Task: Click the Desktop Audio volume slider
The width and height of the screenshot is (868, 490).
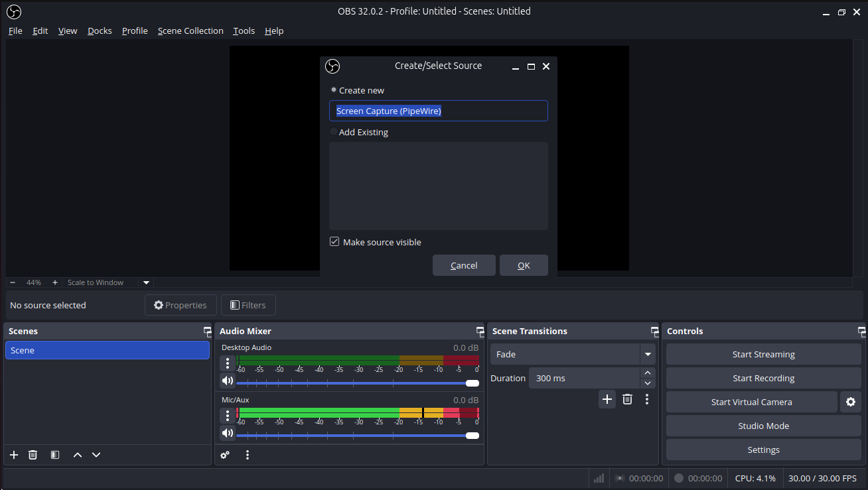Action: (352, 383)
